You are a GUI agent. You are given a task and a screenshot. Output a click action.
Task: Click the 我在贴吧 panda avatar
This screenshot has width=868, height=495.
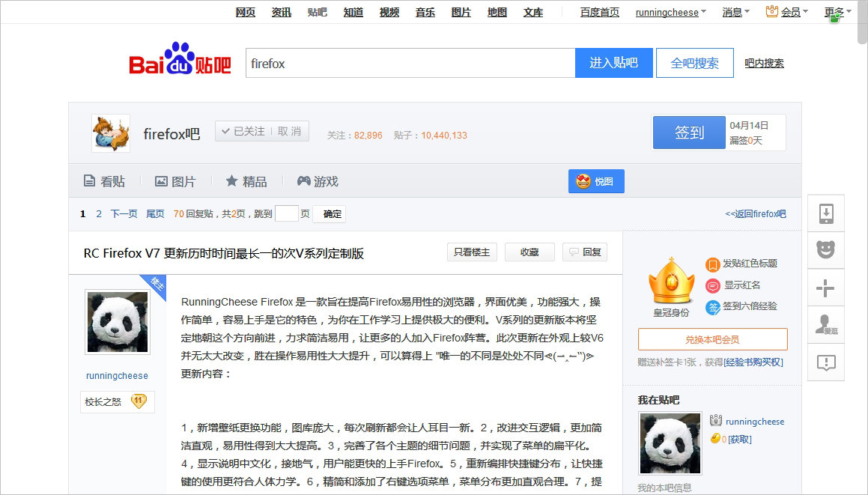(670, 443)
